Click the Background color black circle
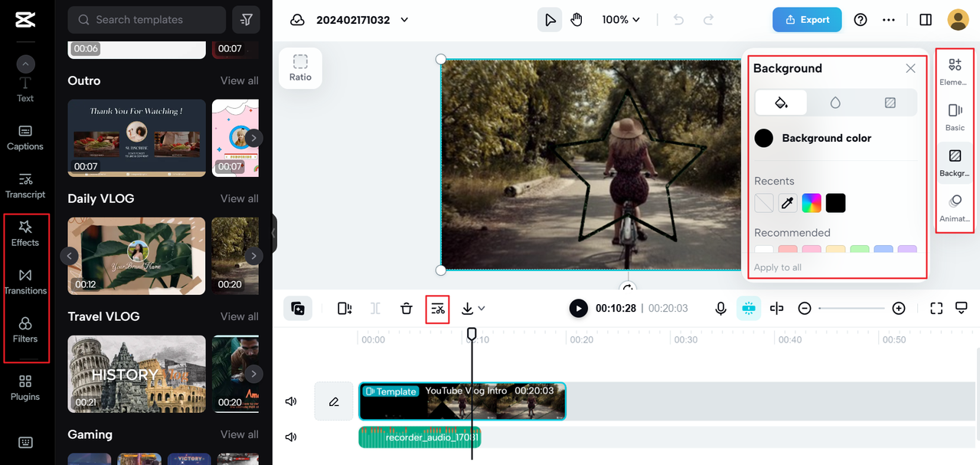980x465 pixels. (x=763, y=138)
